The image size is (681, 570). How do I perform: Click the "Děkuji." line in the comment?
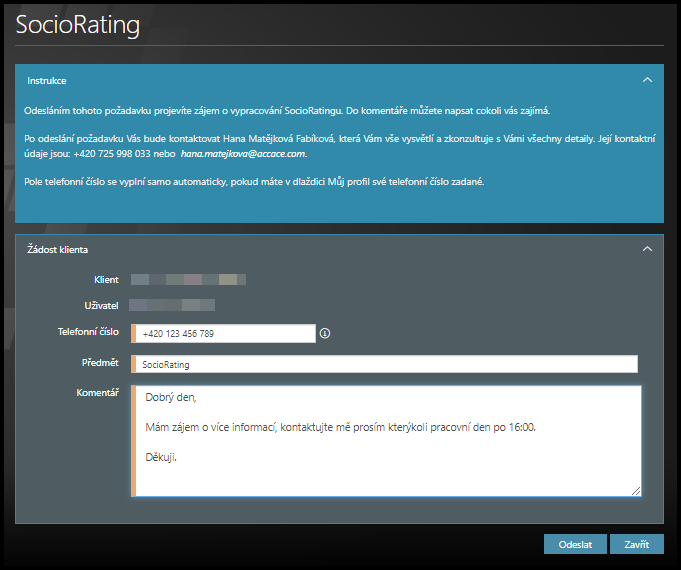162,458
